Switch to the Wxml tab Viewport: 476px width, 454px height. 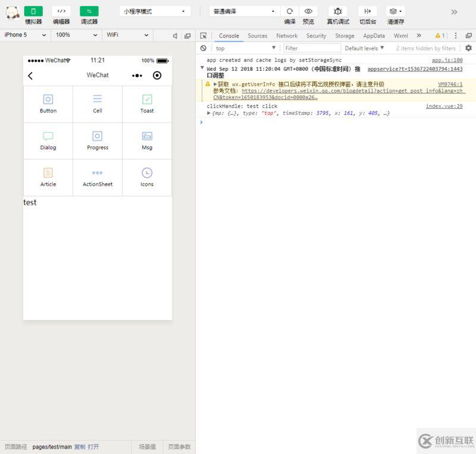(x=400, y=36)
